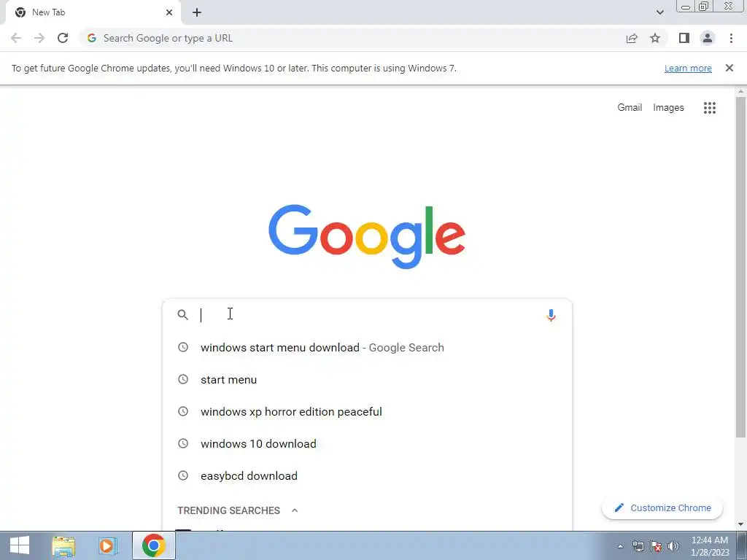Click the Google search box field
The image size is (747, 560).
(367, 315)
